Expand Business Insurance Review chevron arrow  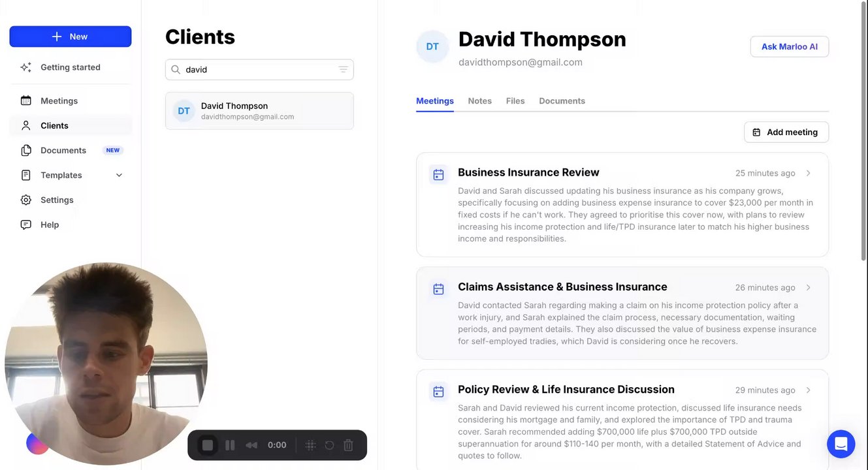[809, 173]
